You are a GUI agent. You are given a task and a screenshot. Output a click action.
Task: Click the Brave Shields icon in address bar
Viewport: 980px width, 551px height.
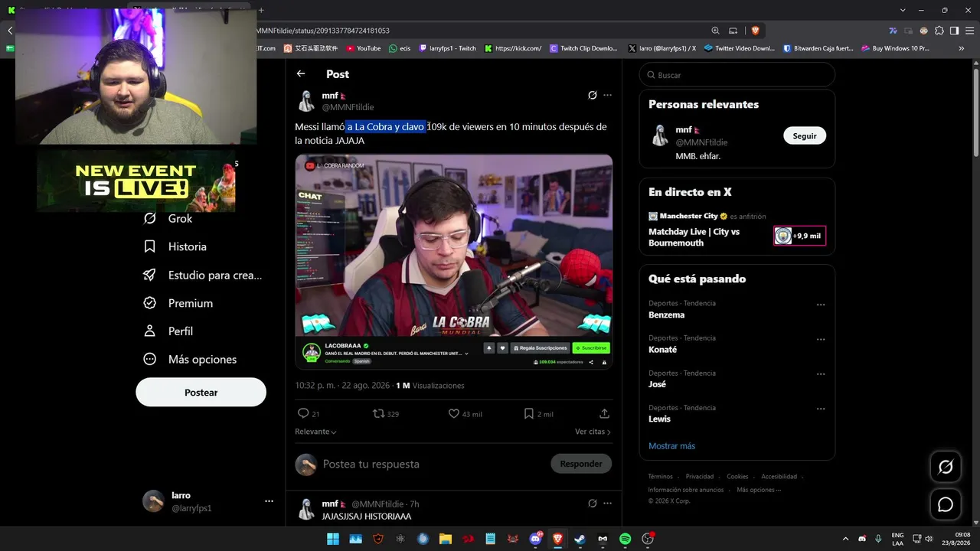pos(755,31)
